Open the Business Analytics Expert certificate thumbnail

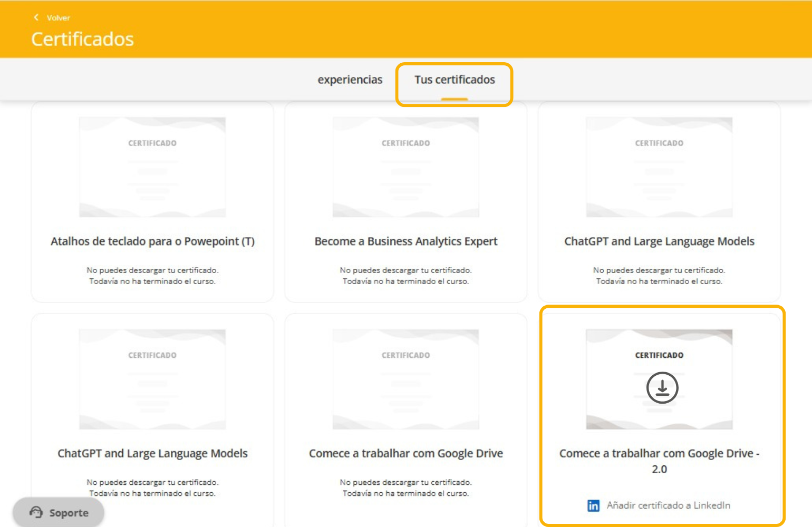(405, 167)
